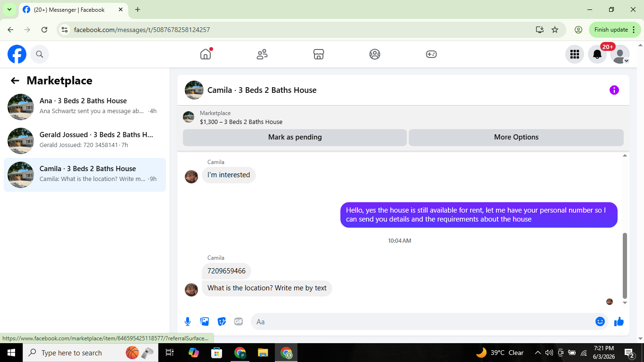Open notifications bell with 20+ badge

point(597,54)
